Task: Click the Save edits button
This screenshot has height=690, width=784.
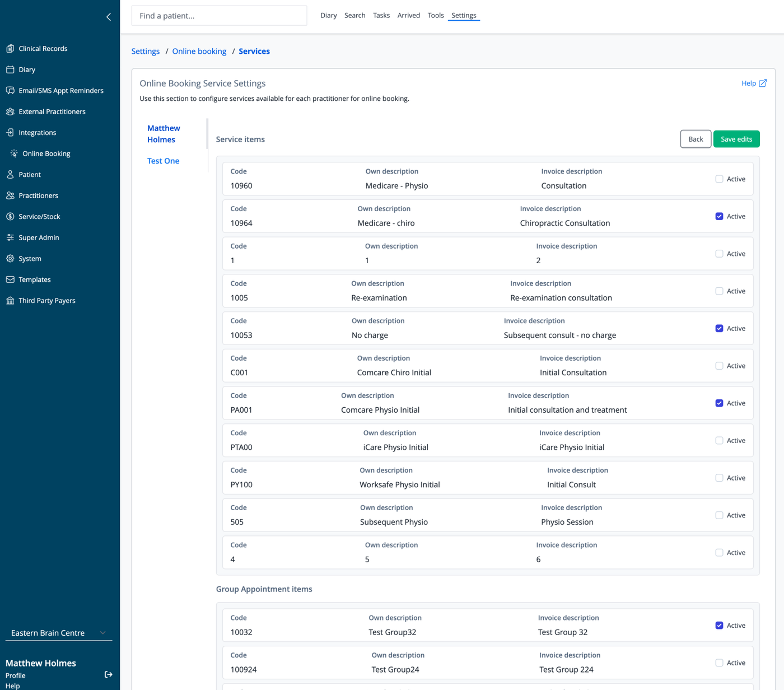Action: [x=736, y=139]
